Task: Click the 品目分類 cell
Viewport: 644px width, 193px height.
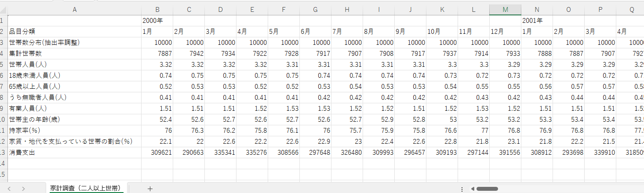Action: pos(74,32)
